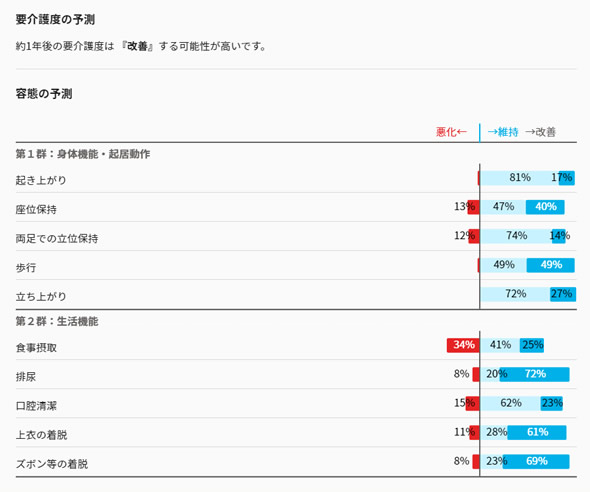Click the →改善 legend label
The height and width of the screenshot is (492, 590).
pos(540,132)
